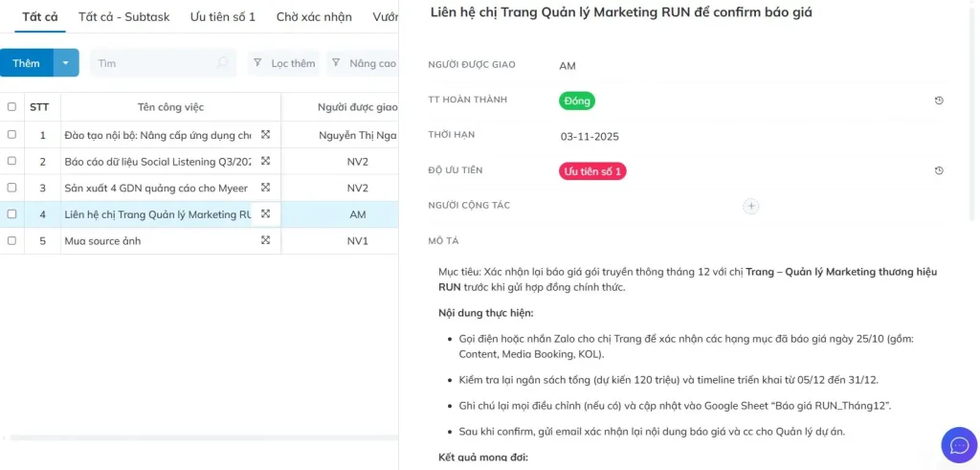The height and width of the screenshot is (470, 980).
Task: Click the Nâng cao filter button
Action: tap(363, 63)
